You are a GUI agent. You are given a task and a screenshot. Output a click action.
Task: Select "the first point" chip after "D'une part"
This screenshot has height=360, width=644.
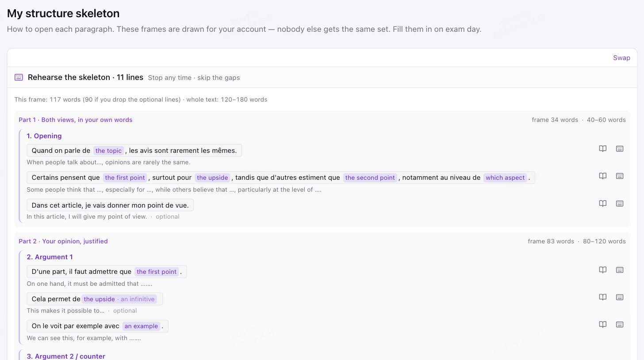(157, 272)
